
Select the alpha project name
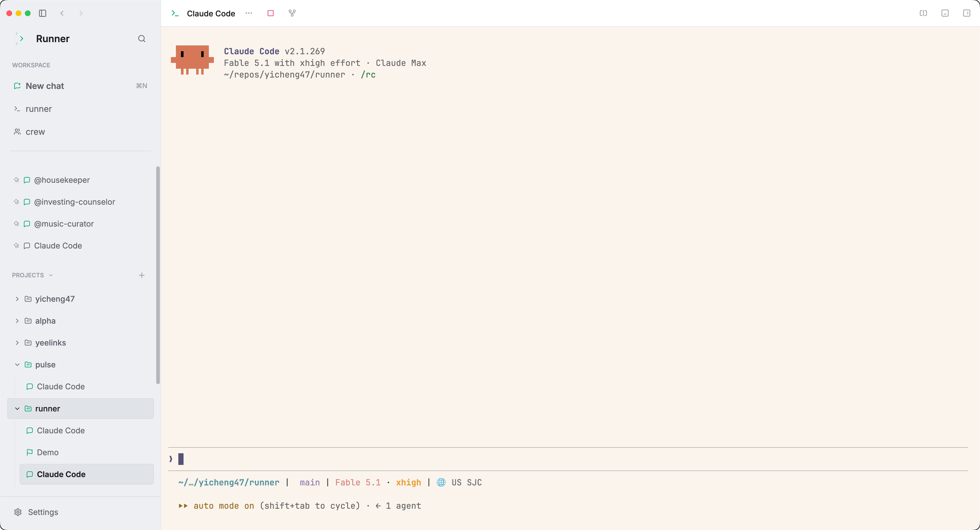[x=45, y=321]
